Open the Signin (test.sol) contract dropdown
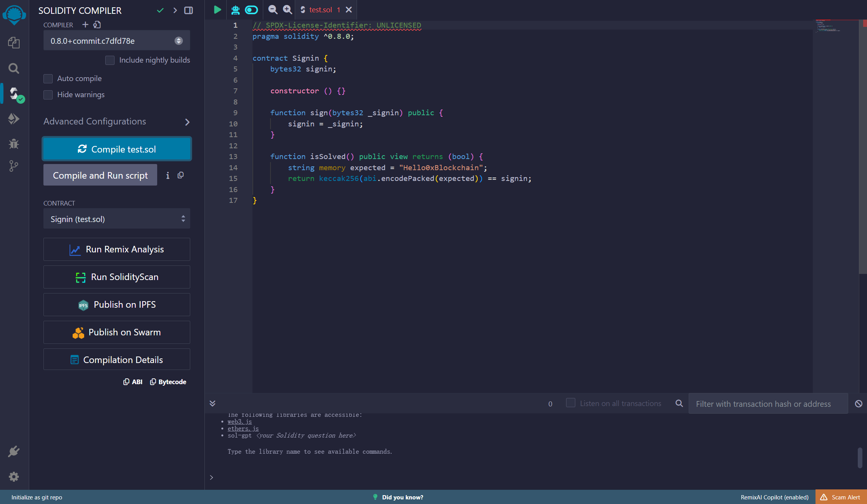Image resolution: width=867 pixels, height=504 pixels. pos(117,219)
